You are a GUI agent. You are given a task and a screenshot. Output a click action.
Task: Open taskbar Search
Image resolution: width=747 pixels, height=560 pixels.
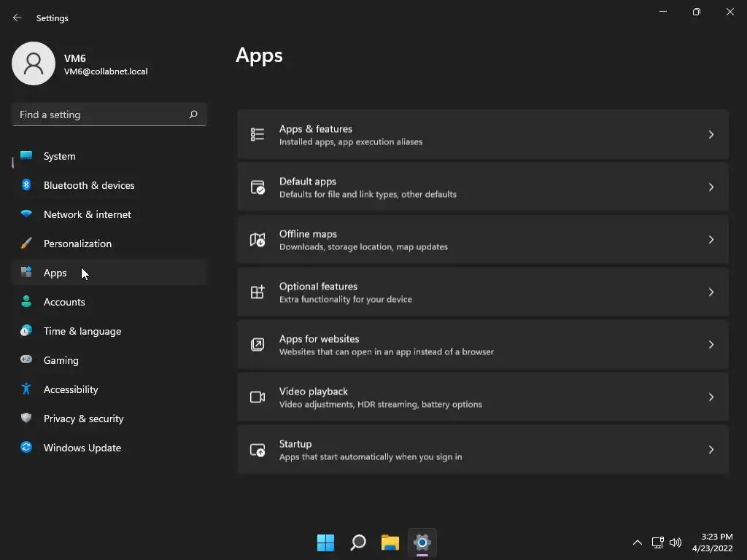357,542
